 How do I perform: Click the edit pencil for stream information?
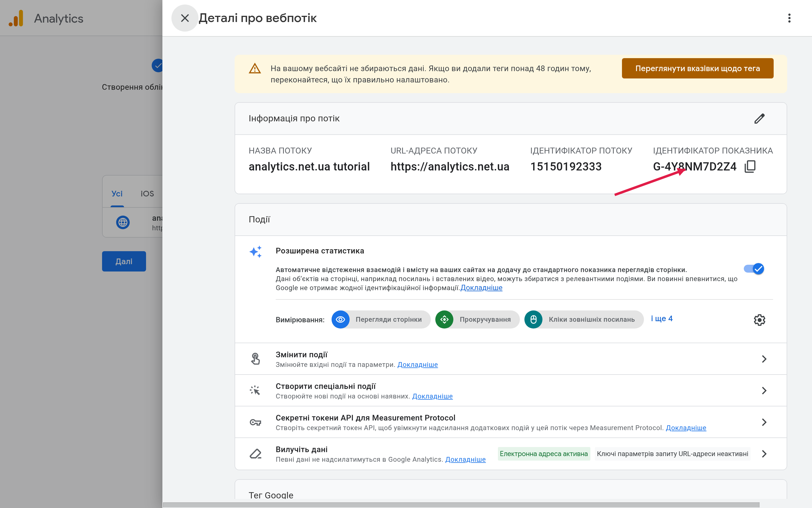point(759,119)
